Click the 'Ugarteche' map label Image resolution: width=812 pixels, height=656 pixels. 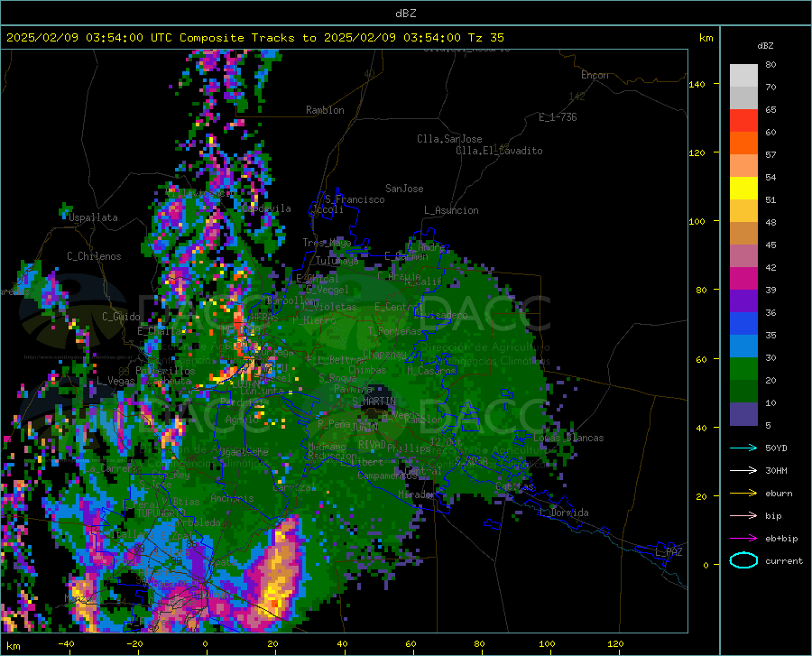point(244,451)
